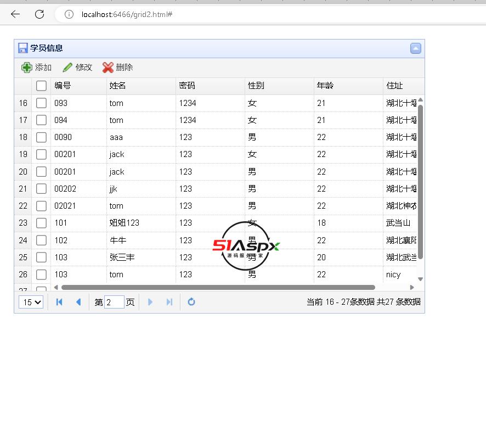The image size is (486, 448).
Task: Select the checkbox for row 23
Action: point(41,223)
